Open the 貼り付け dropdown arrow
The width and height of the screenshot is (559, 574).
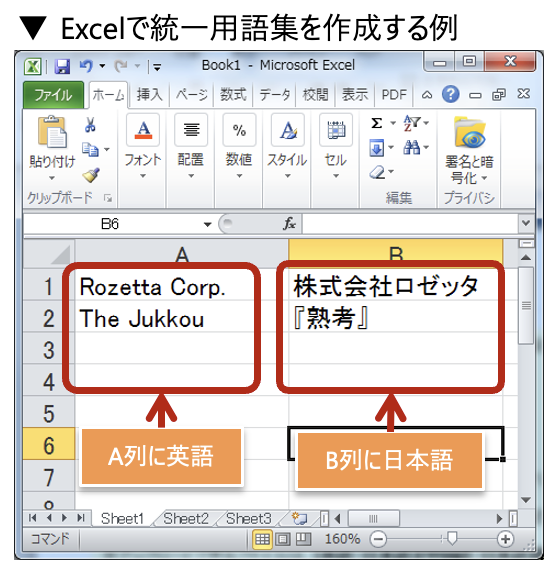pos(52,178)
